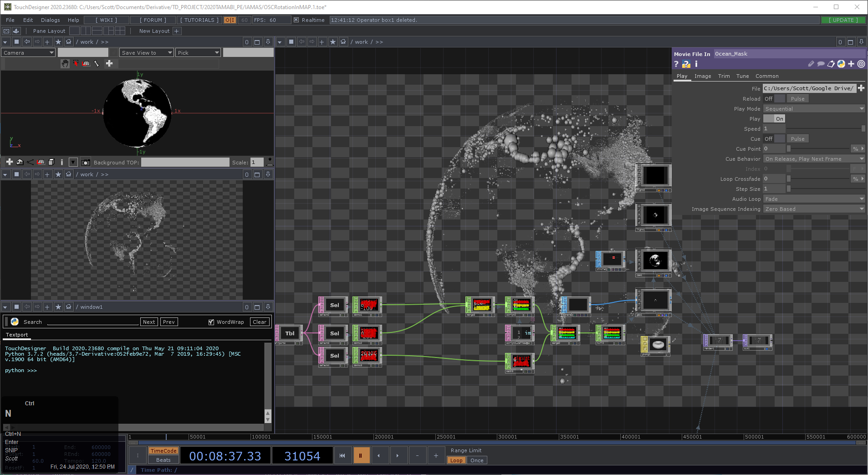Click the bookmark star icon in network pane
Viewport: 868px width, 475px height.
[x=333, y=42]
